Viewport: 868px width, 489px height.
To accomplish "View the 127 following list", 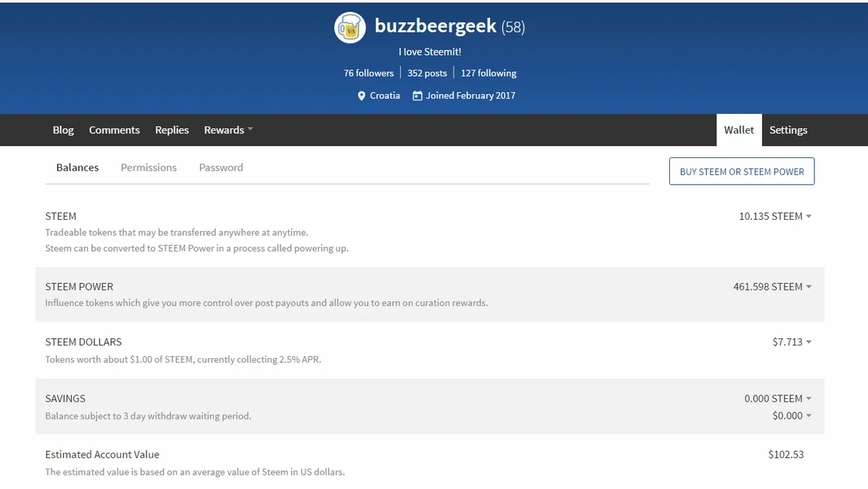I will click(488, 73).
